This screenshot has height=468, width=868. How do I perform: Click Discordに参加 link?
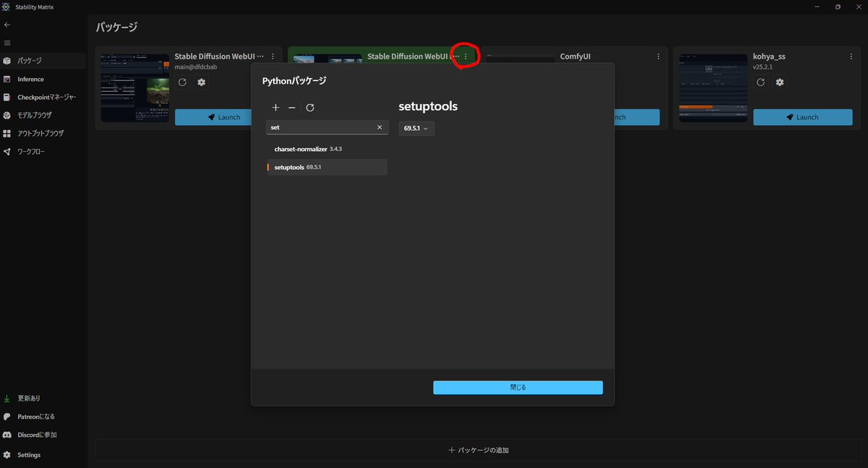[43, 435]
